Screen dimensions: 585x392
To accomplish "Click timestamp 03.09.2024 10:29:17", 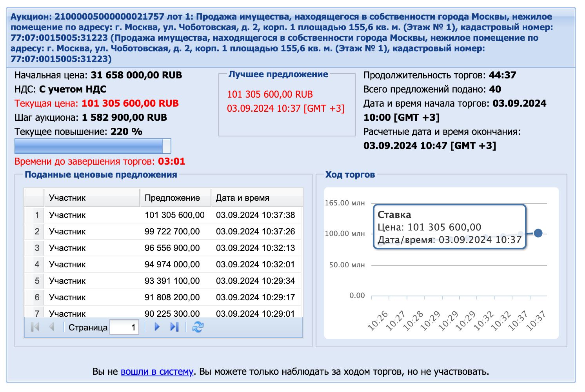I will point(255,297).
